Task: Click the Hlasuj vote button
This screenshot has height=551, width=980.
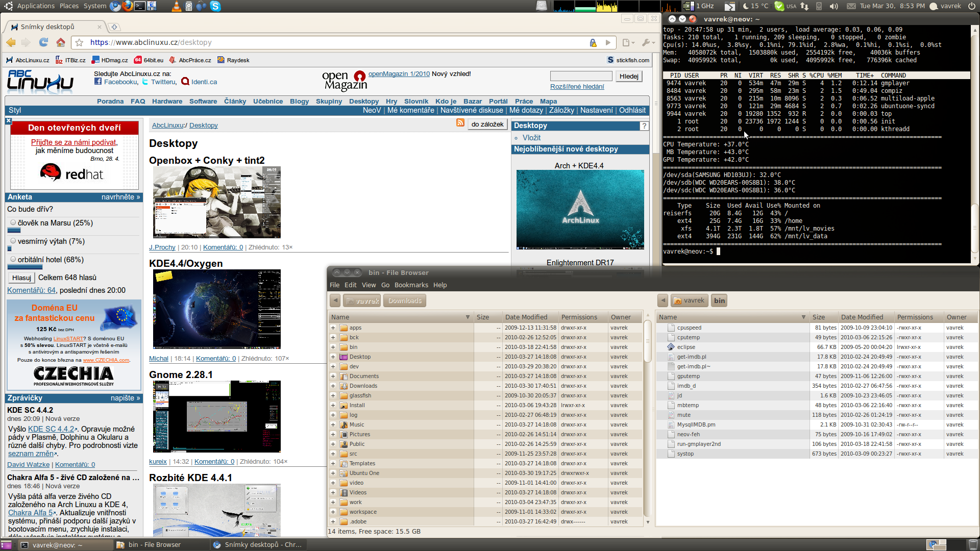Action: [x=21, y=278]
